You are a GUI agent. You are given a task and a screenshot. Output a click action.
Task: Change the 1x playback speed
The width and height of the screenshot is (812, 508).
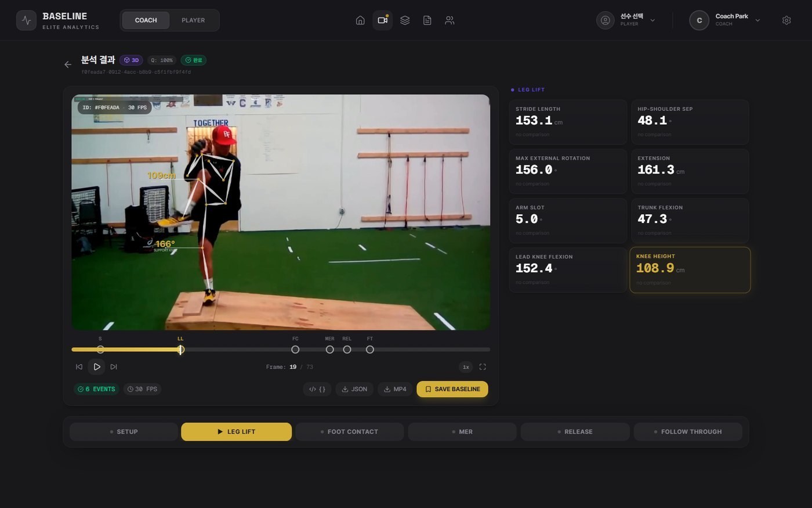(466, 367)
